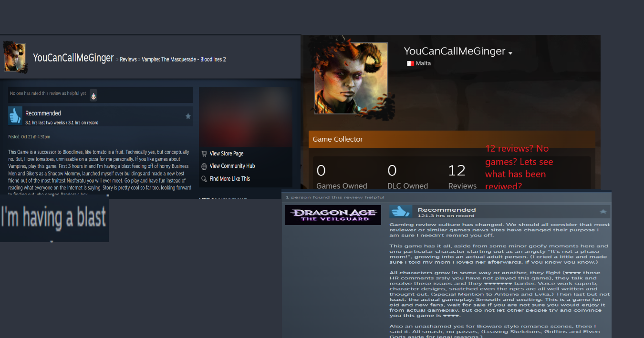Viewport: 644px width, 338px height.
Task: Click the large profile avatar image
Action: [351, 78]
